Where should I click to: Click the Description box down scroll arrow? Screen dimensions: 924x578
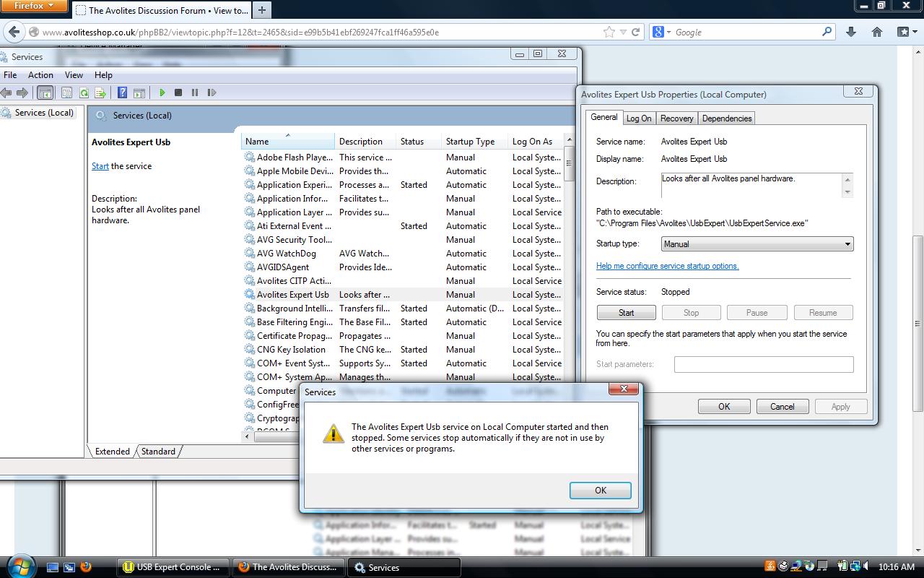(848, 191)
